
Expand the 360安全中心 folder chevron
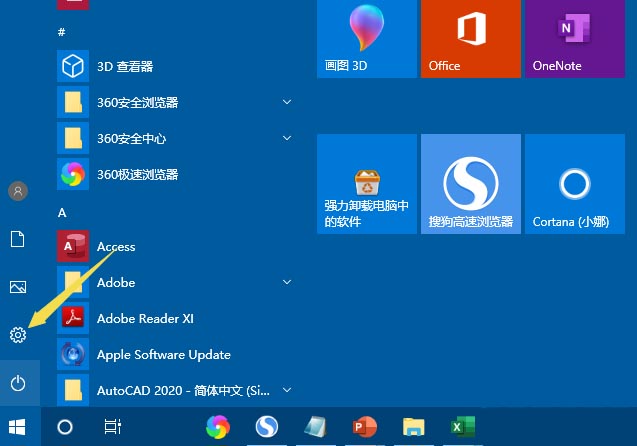tap(287, 138)
